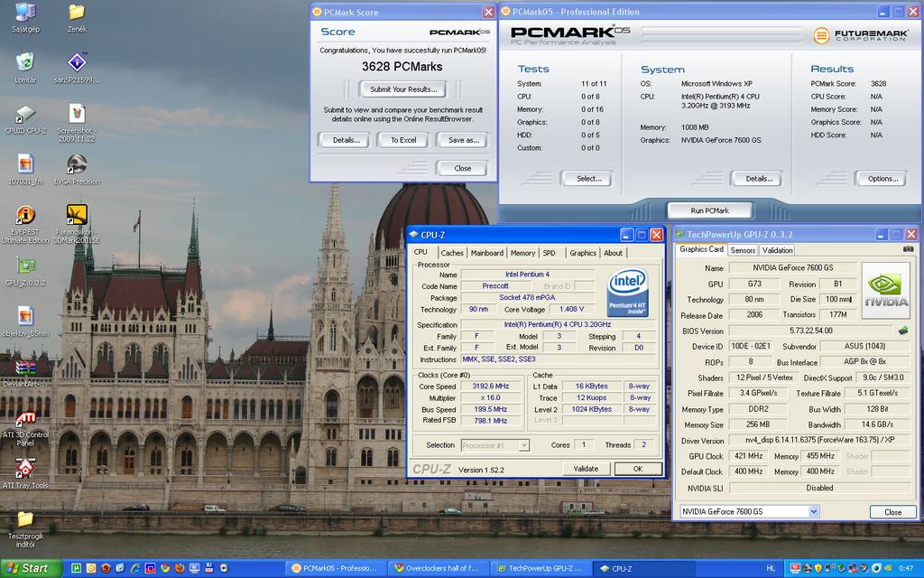Viewport: 924px width, 578px height.
Task: Click the NVIDIA system tray icon
Action: pos(888,567)
